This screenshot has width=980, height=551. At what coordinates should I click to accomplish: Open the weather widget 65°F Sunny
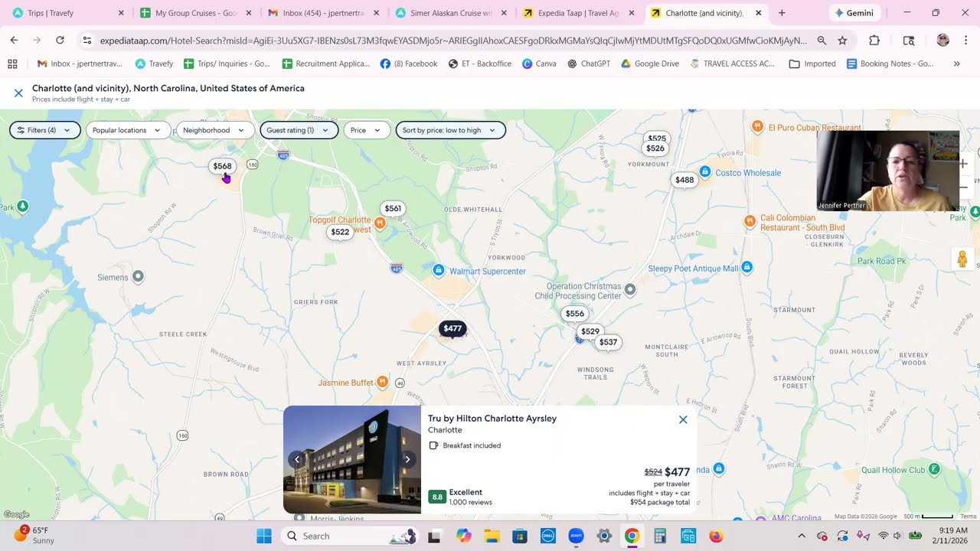(x=34, y=536)
